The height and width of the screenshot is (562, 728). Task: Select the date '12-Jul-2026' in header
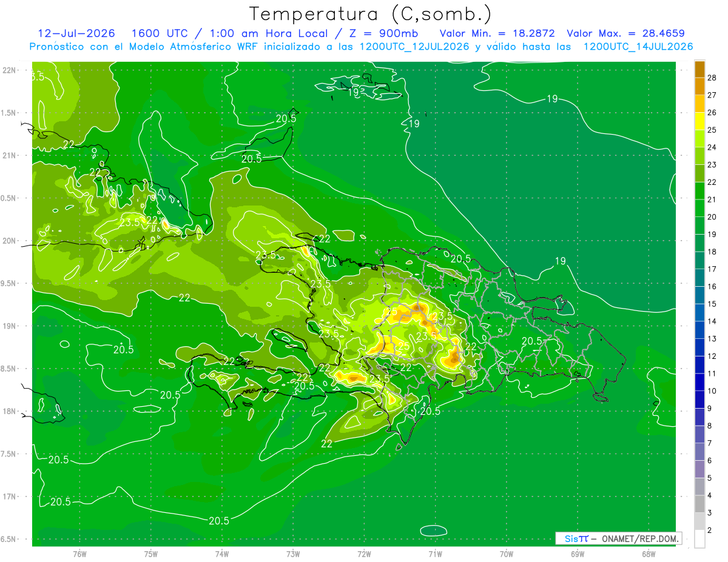[x=77, y=34]
